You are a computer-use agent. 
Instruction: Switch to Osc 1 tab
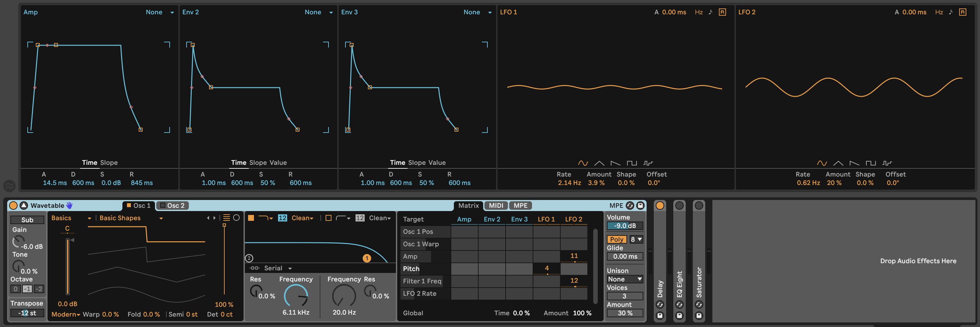138,206
